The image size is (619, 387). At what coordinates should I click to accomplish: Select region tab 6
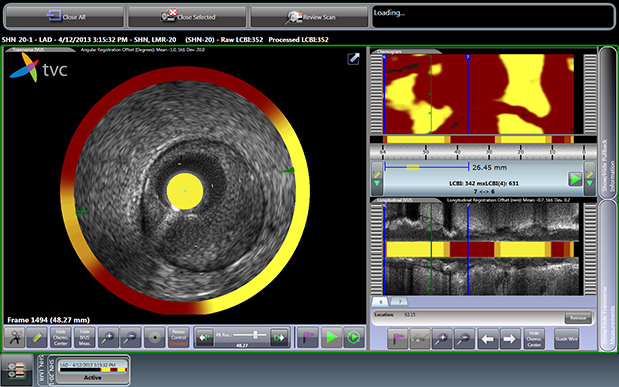[x=381, y=302]
